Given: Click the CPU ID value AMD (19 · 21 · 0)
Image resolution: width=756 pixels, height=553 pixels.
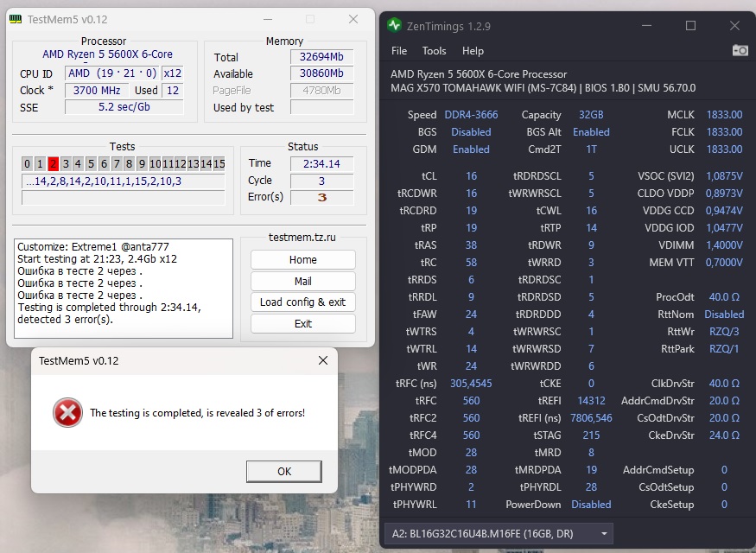Looking at the screenshot, I should [x=112, y=73].
